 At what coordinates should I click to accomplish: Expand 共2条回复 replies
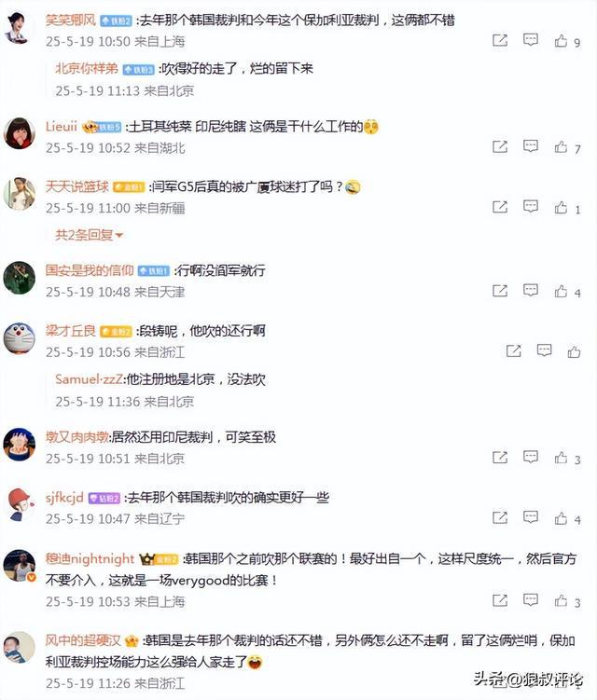tap(89, 234)
